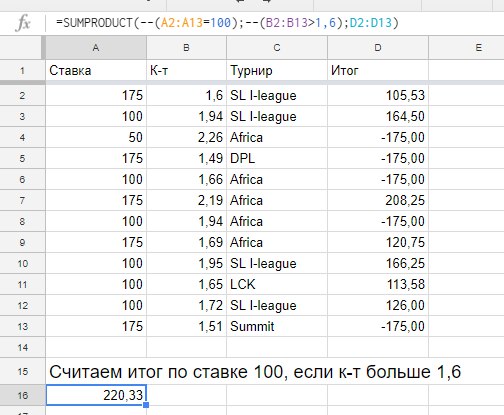Click the 'К-т' header cell

[x=186, y=71]
